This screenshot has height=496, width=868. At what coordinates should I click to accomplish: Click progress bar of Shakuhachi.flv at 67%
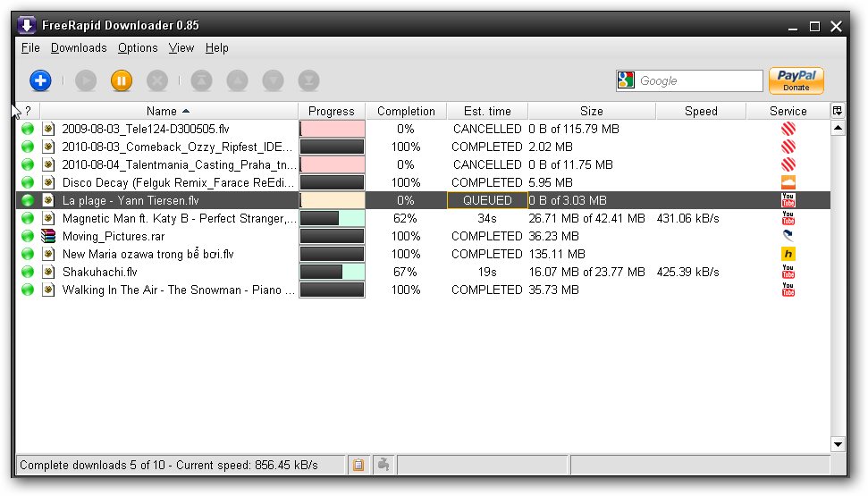tap(333, 272)
